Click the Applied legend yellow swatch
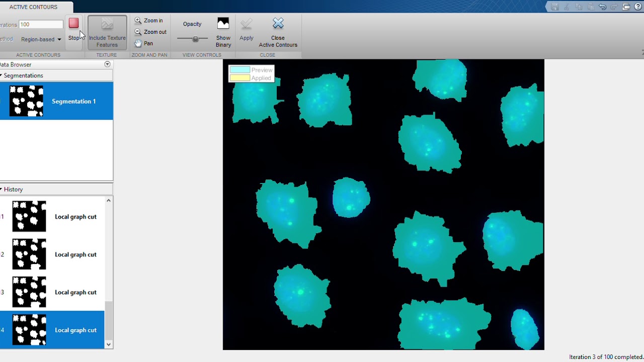Viewport: 644px width, 362px height. click(x=239, y=78)
